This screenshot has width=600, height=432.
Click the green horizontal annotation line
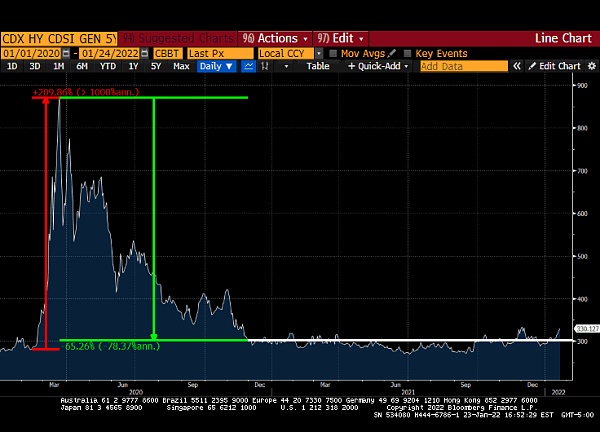point(400,340)
